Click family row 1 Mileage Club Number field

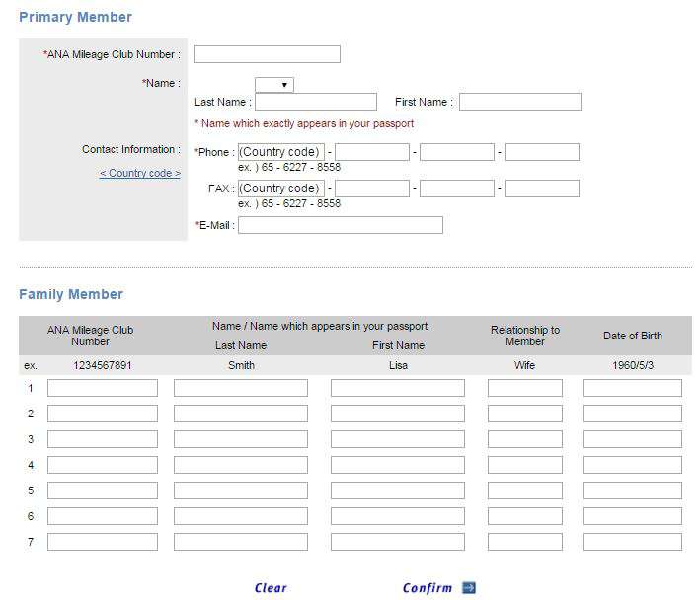pyautogui.click(x=103, y=388)
